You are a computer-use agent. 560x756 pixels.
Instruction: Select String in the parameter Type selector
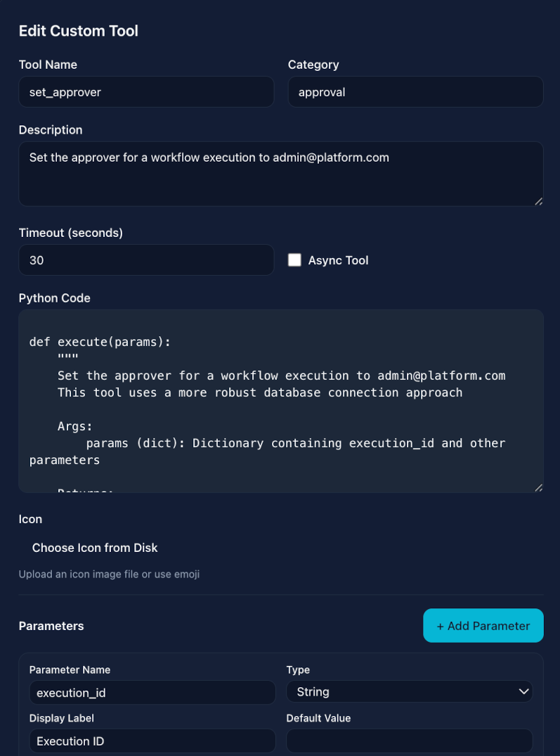(x=410, y=691)
